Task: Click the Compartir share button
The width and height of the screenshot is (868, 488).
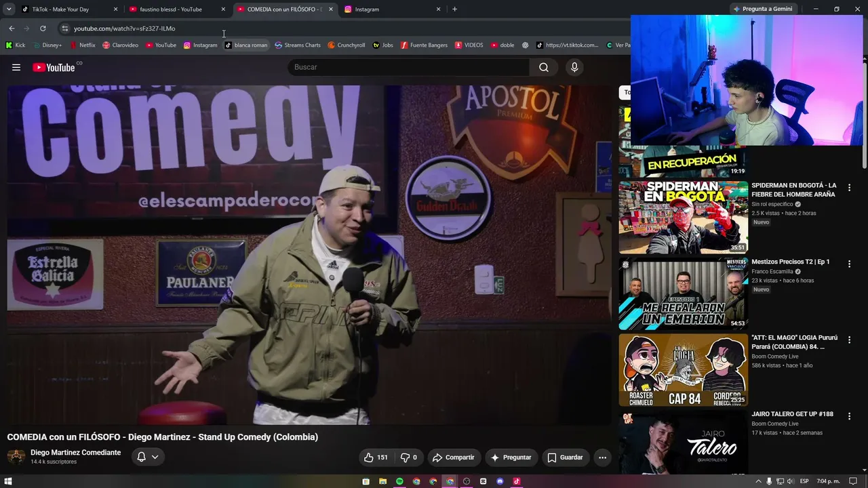Action: tap(454, 457)
